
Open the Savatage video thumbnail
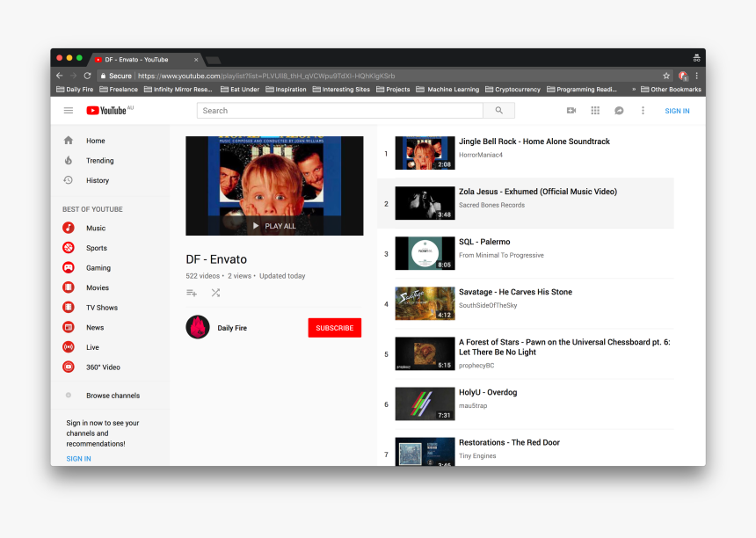[x=425, y=303]
